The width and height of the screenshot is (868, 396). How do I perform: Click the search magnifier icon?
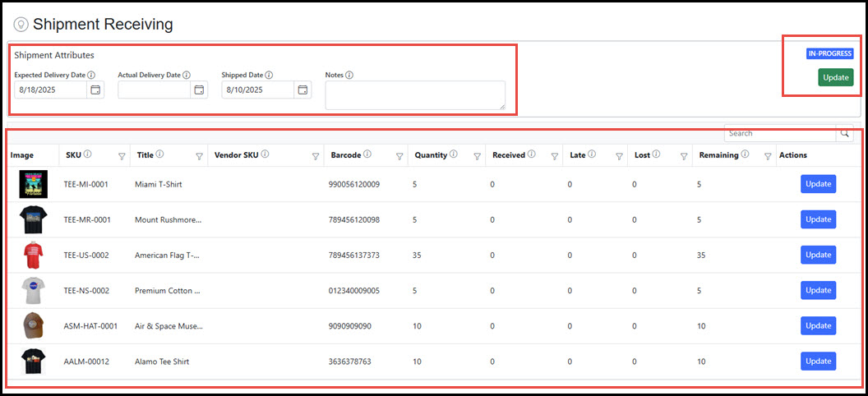pos(844,133)
